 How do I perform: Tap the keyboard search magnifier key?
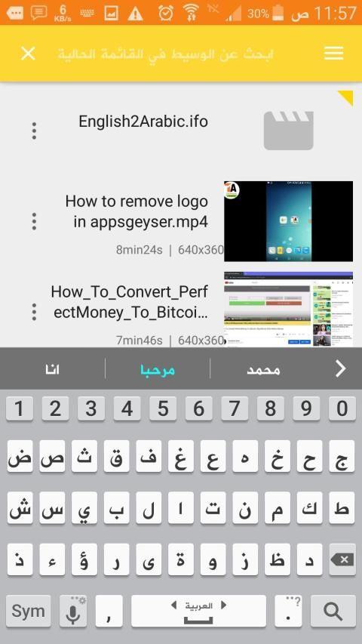[x=333, y=611]
